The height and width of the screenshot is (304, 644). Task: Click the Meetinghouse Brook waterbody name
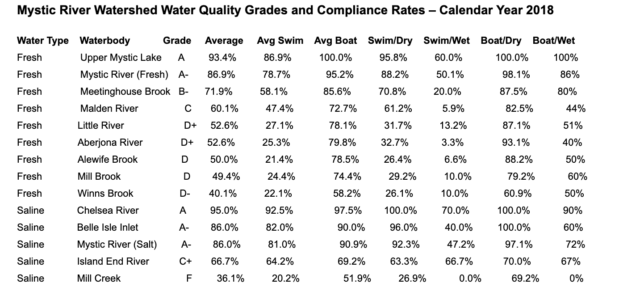[x=125, y=92]
